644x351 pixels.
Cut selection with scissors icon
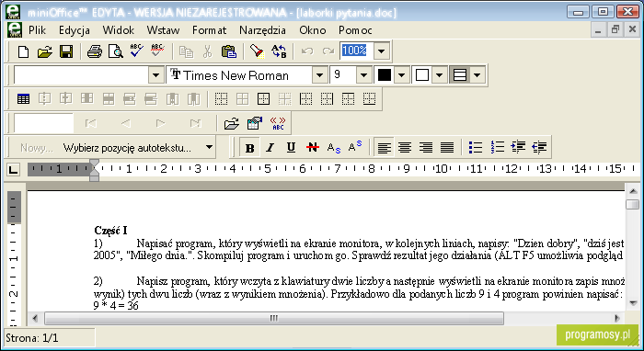[207, 51]
